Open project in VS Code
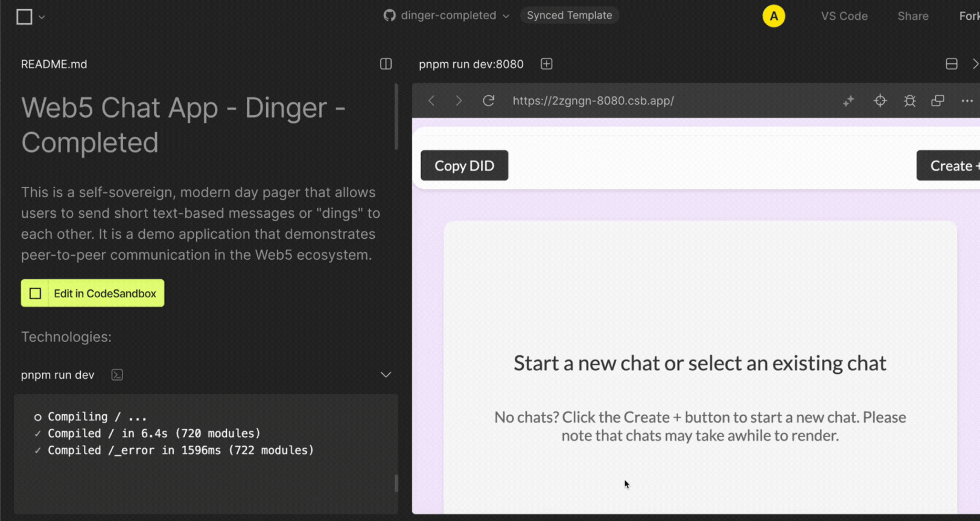 tap(844, 16)
